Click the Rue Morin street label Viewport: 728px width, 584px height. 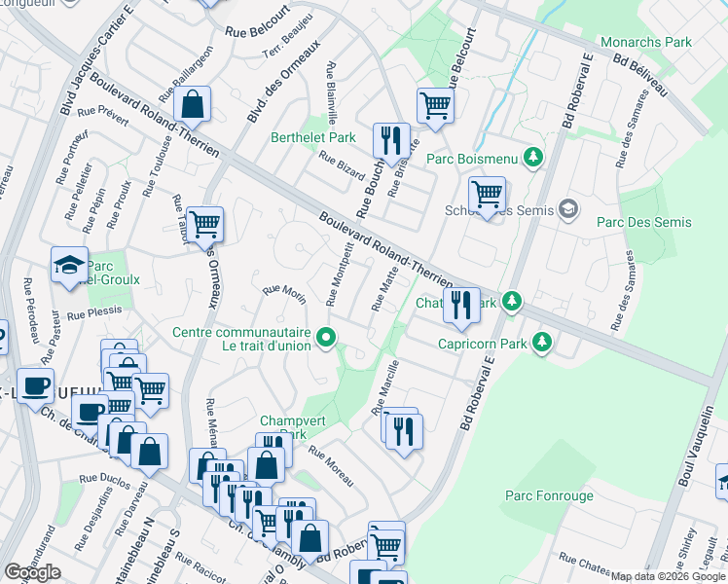[x=284, y=294]
